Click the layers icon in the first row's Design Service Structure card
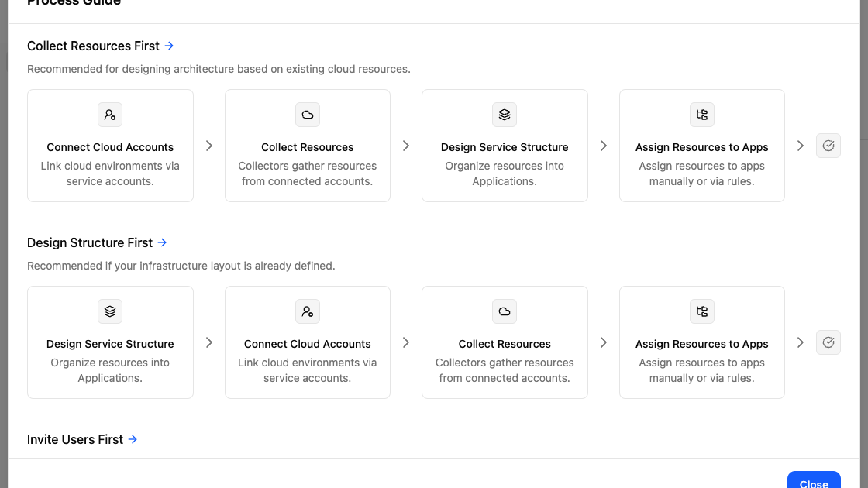Image resolution: width=868 pixels, height=488 pixels. coord(505,115)
